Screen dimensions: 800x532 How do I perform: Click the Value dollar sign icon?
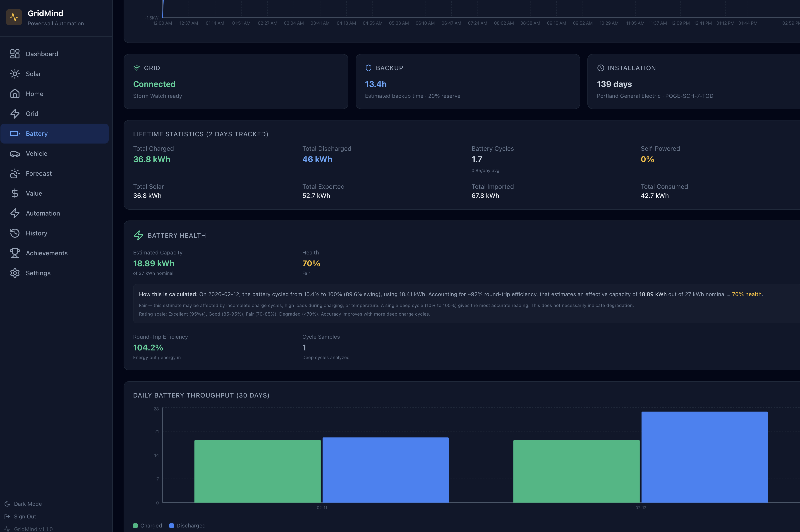14,193
